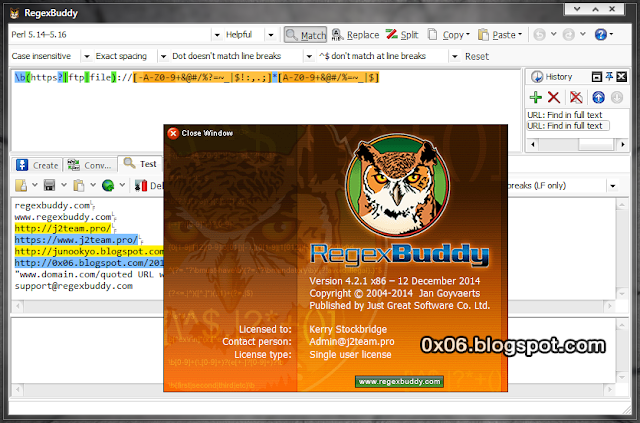The width and height of the screenshot is (640, 423).
Task: Open the Undo history dropdown arrow
Action: 553,34
